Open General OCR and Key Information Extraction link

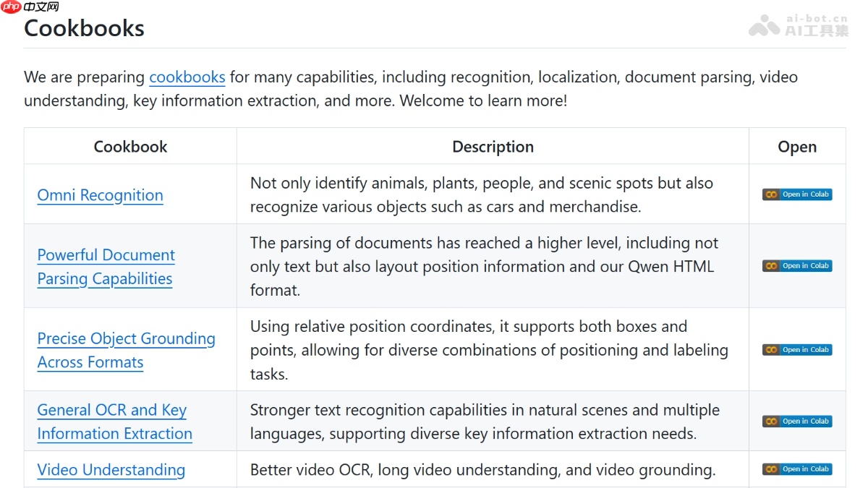click(x=114, y=421)
